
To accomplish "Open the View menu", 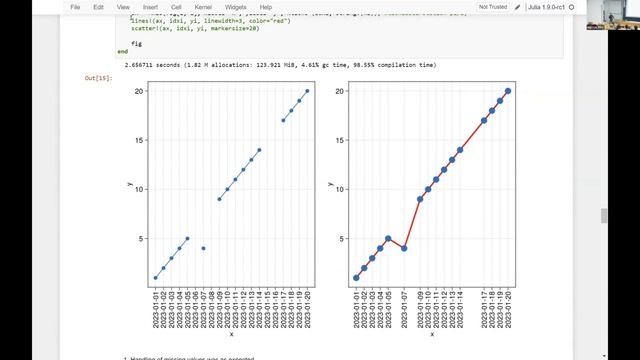I will pos(123,7).
